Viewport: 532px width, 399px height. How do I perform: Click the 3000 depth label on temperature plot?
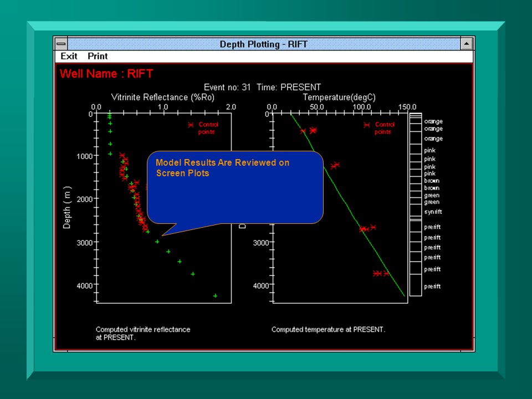(x=261, y=243)
